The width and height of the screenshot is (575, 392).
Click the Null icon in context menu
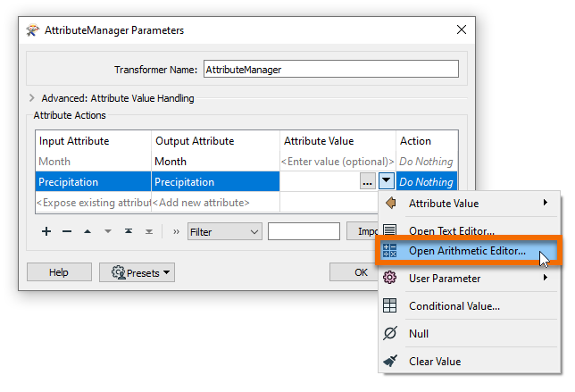tap(390, 334)
